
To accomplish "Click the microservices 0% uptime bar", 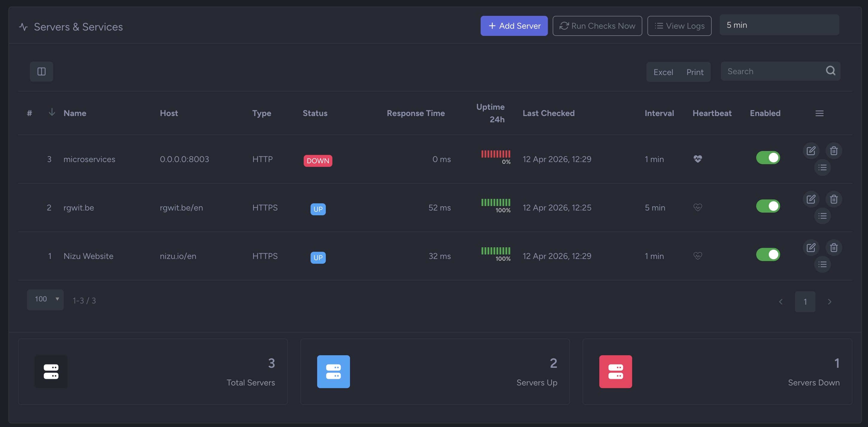I will pos(496,155).
